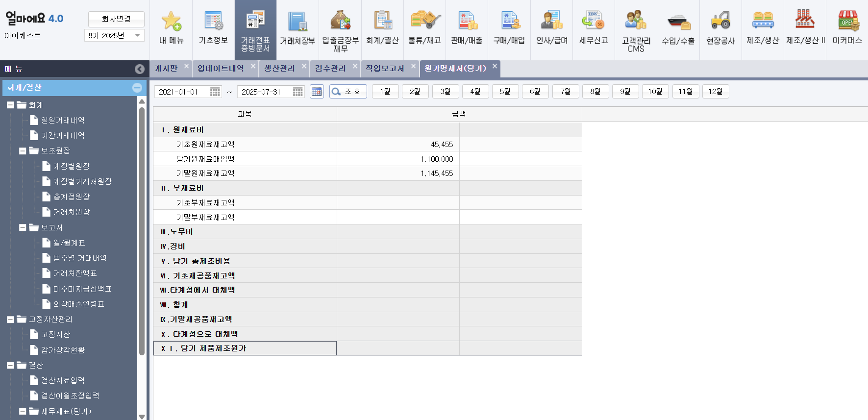This screenshot has height=420, width=868.
Task: Collapse the 보고서 folder
Action: [x=23, y=227]
